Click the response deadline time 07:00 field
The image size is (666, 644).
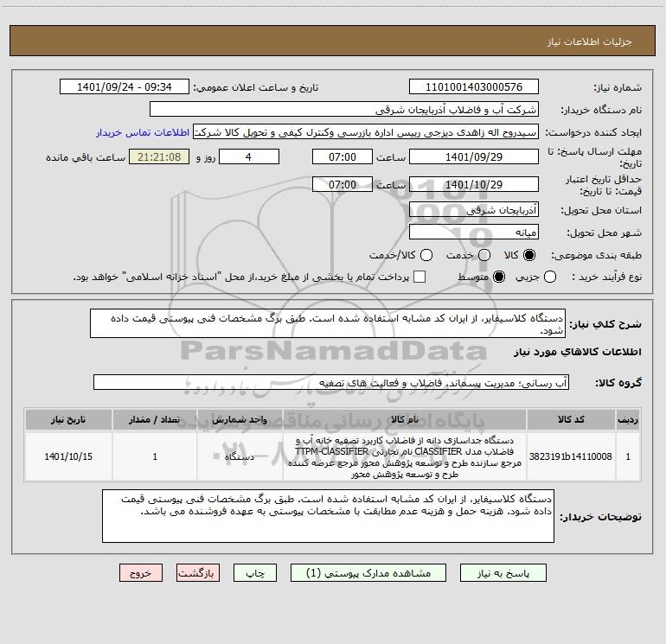coord(343,156)
